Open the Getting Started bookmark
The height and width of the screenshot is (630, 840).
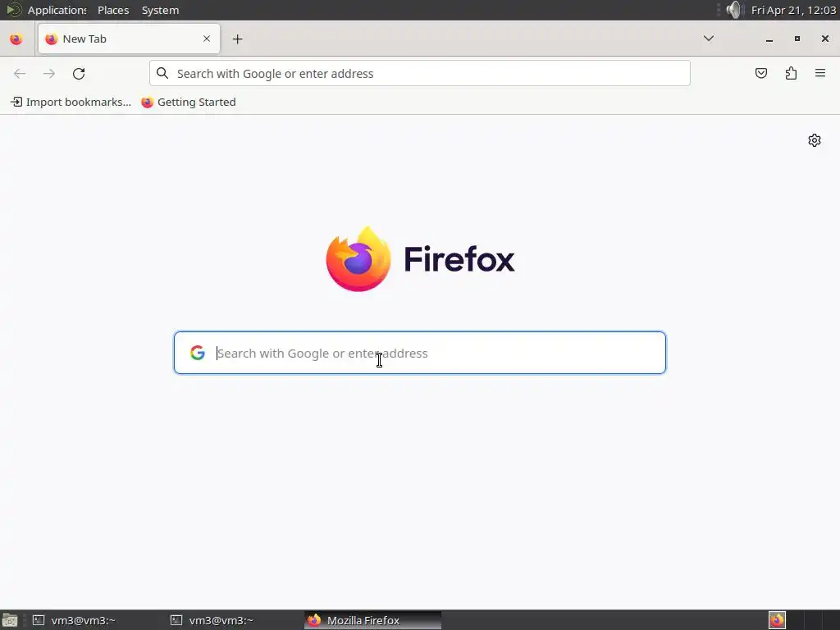tap(189, 102)
